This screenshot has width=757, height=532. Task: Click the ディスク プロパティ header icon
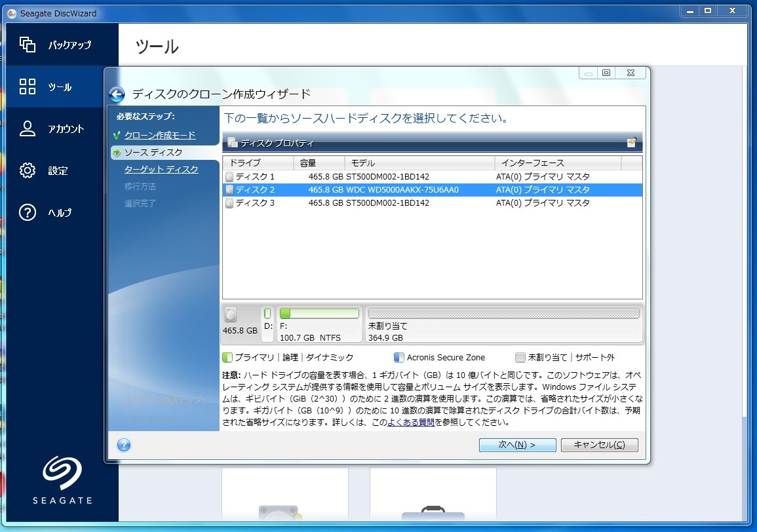pyautogui.click(x=232, y=142)
